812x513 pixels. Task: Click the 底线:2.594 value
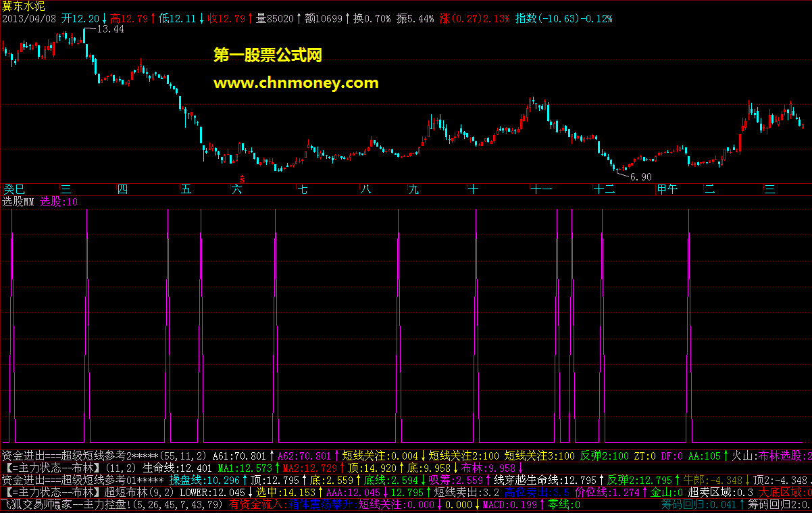pyautogui.click(x=391, y=480)
